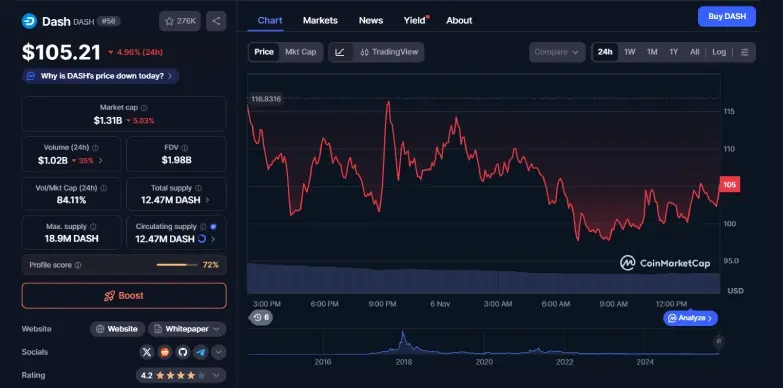Open the GitHub social link

tap(182, 352)
